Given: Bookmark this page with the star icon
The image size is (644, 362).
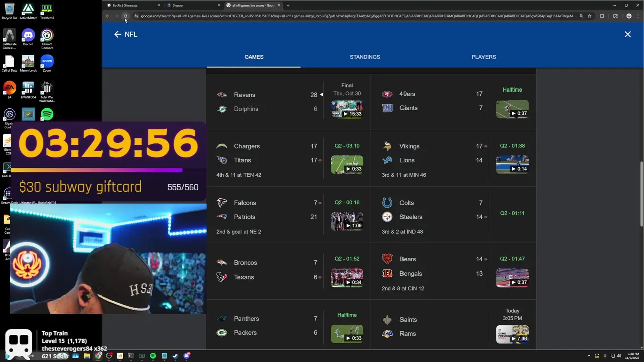Looking at the screenshot, I should pyautogui.click(x=589, y=16).
